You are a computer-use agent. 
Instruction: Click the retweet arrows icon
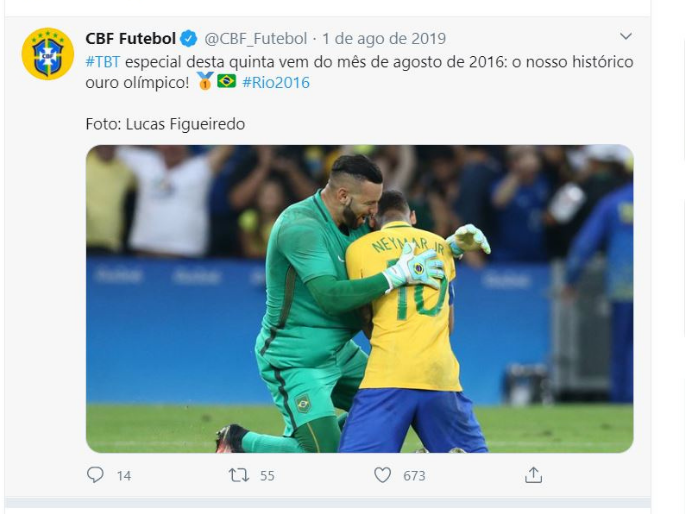(238, 475)
